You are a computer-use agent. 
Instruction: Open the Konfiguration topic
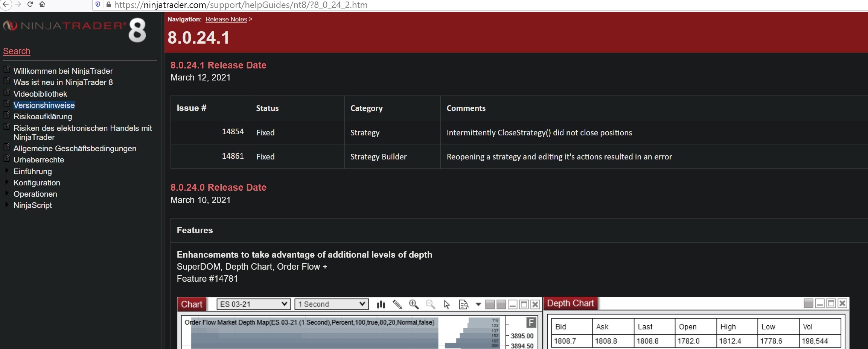(x=37, y=183)
